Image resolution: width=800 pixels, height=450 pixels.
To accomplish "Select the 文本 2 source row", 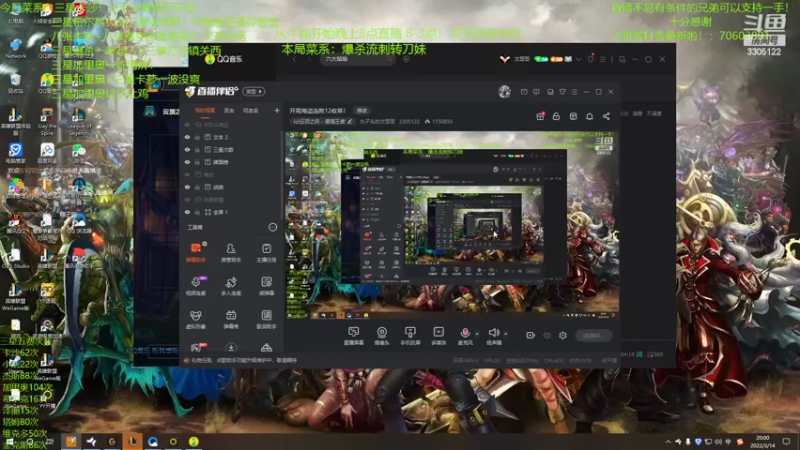I will tap(231, 137).
